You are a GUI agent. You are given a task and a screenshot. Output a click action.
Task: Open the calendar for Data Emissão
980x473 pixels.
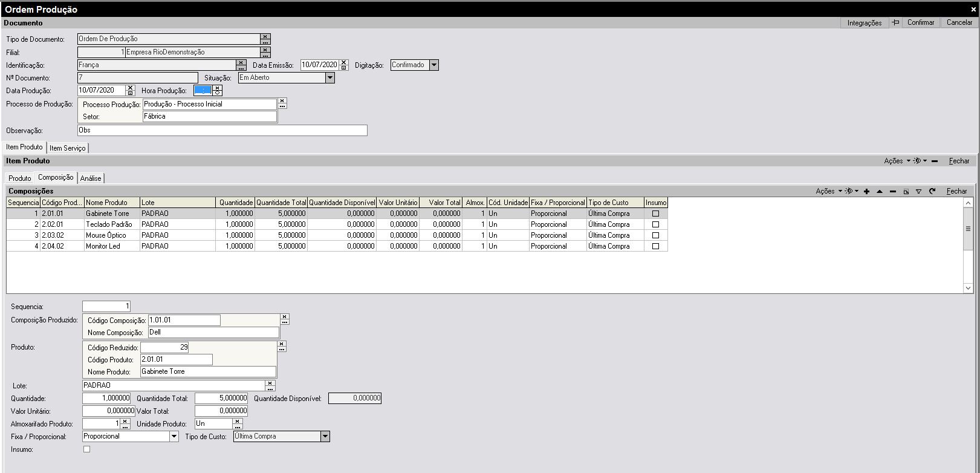pos(343,68)
